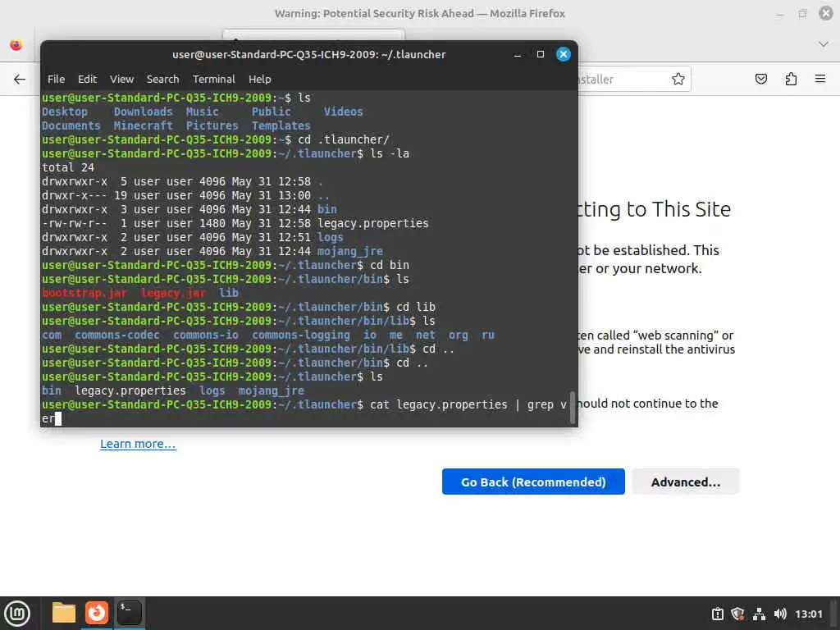Click 'legacy.jar' in terminal output

pyautogui.click(x=173, y=293)
